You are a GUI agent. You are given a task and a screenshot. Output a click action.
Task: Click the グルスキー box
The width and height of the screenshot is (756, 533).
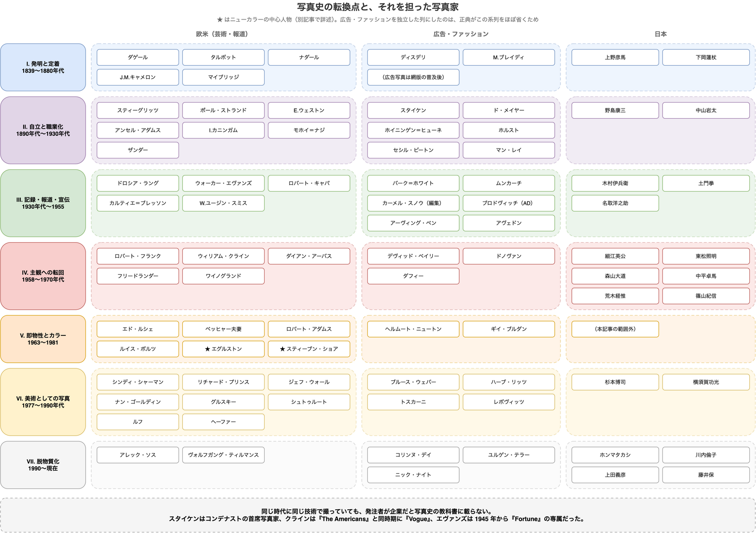coord(223,402)
